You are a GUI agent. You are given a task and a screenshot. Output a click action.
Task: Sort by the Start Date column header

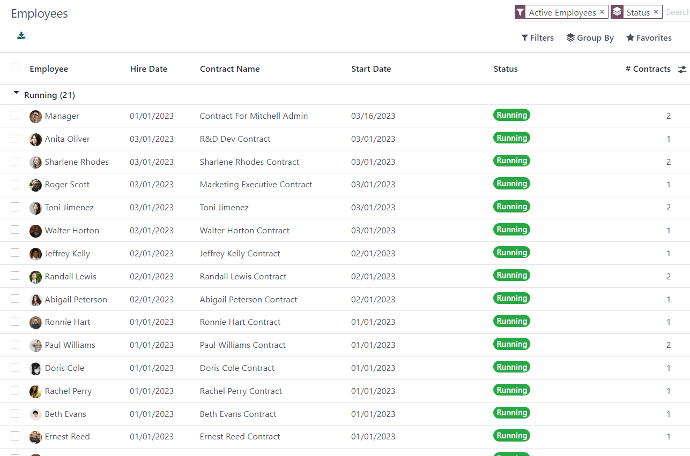tap(371, 69)
